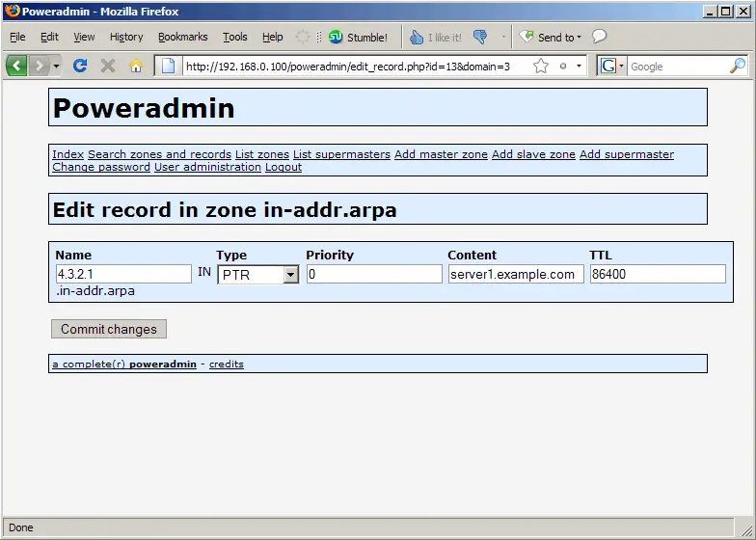756x540 pixels.
Task: Click the page icon in the address bar
Action: coord(168,66)
